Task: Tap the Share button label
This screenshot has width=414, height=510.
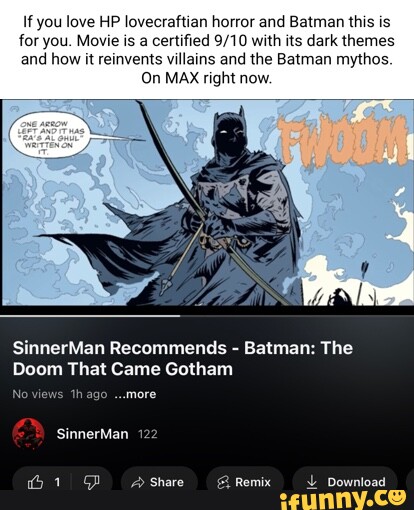Action: coord(167,482)
